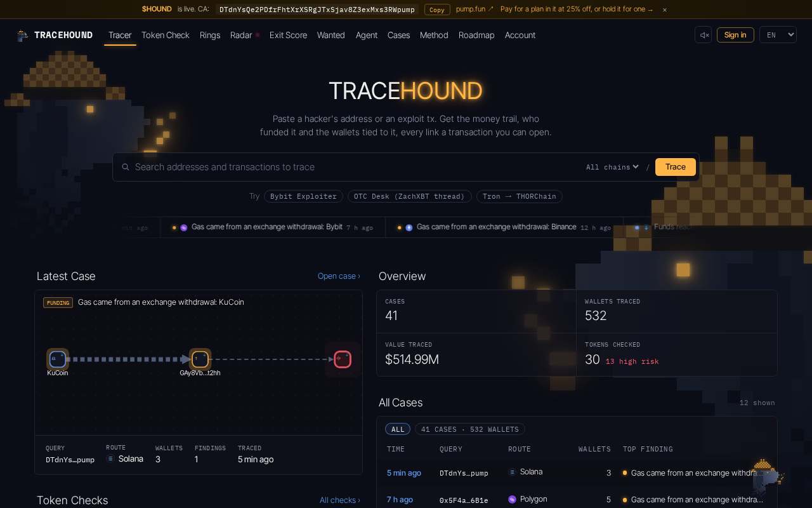
Task: Go to the Rings tab
Action: point(210,35)
